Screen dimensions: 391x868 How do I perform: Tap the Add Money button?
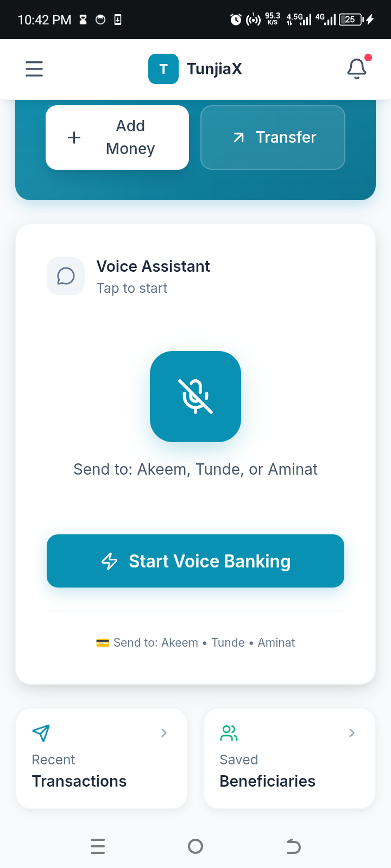[117, 137]
